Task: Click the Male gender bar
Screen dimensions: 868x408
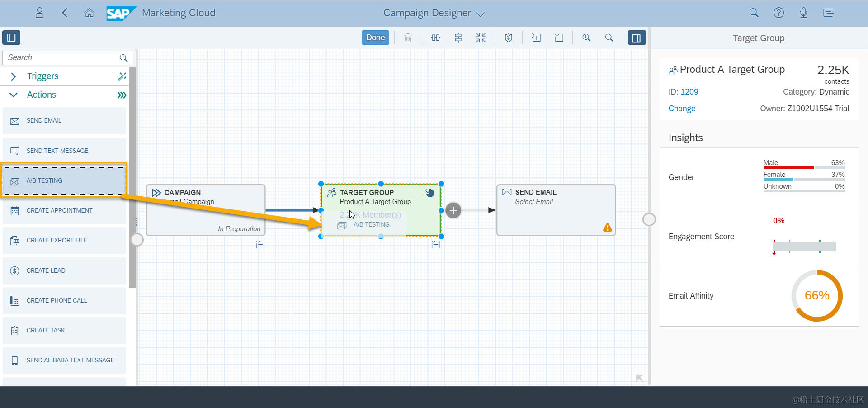Action: [804, 168]
